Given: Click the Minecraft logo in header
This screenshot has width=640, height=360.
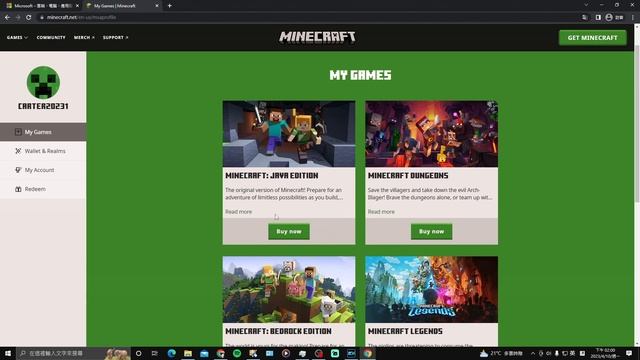Looking at the screenshot, I should coord(317,37).
